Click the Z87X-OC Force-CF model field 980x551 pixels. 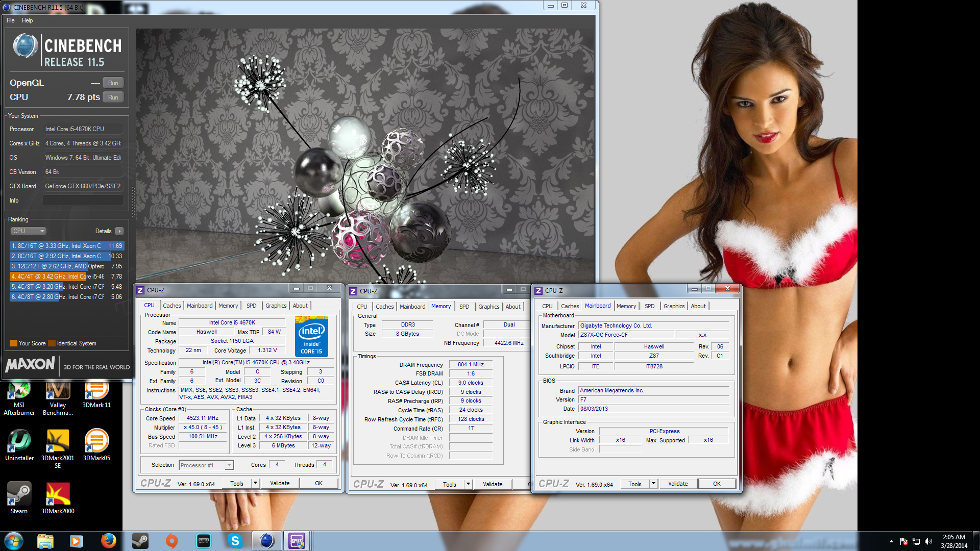click(x=625, y=335)
